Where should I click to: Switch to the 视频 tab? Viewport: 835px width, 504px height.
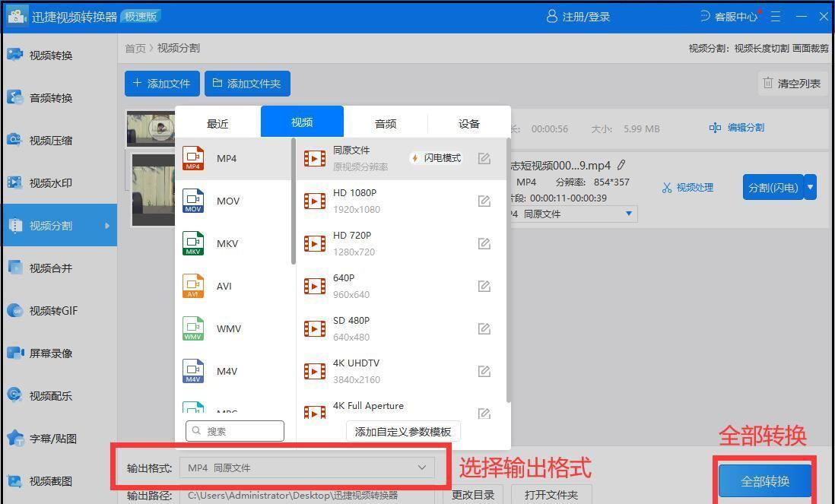tap(302, 122)
